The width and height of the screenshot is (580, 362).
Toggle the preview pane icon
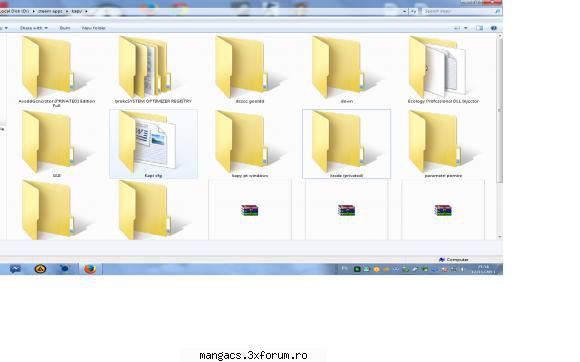[x=479, y=28]
